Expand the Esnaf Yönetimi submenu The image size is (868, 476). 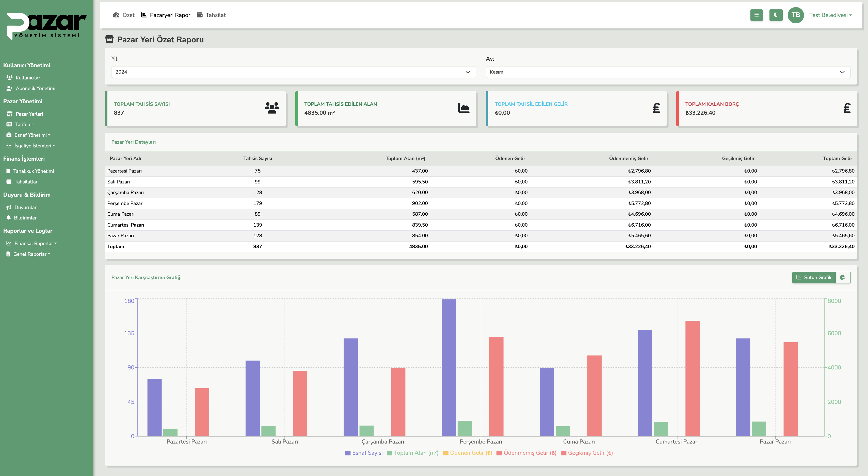point(32,135)
